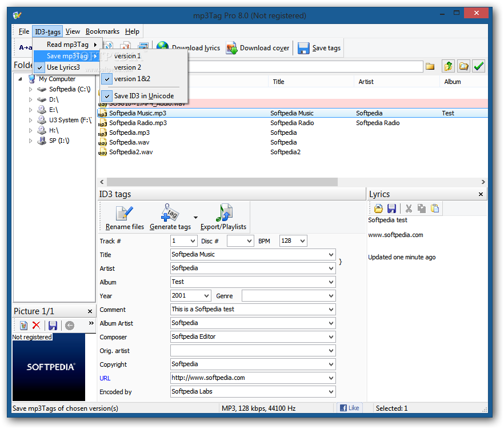This screenshot has width=504, height=429.
Task: Close the Picture 1/1 panel
Action: pyautogui.click(x=90, y=311)
